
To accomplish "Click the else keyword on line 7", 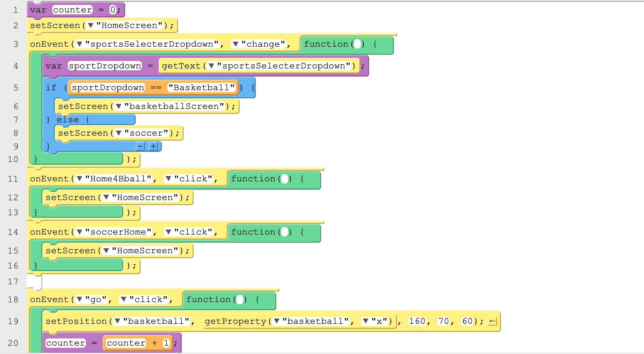I will pos(68,120).
